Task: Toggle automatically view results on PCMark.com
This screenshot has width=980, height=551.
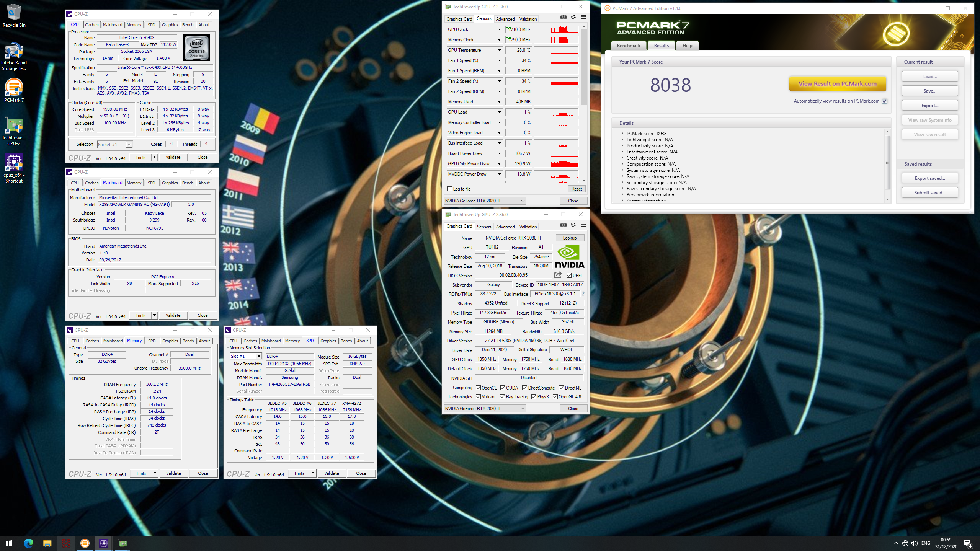Action: (885, 101)
